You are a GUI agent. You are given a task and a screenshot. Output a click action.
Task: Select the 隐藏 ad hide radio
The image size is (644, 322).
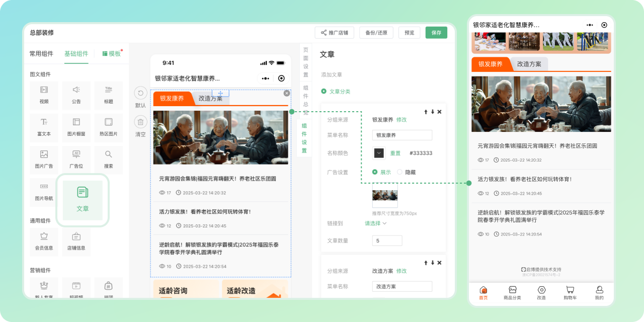[x=399, y=172]
